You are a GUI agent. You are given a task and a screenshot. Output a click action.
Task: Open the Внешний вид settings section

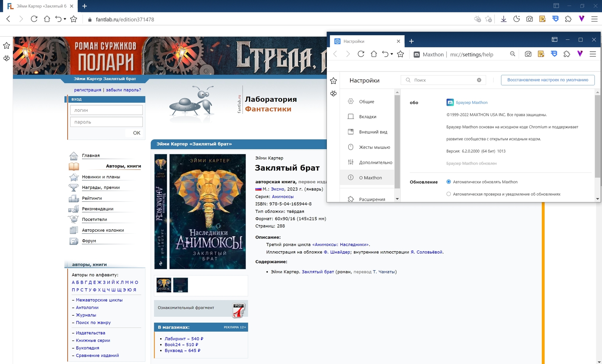coord(367,132)
